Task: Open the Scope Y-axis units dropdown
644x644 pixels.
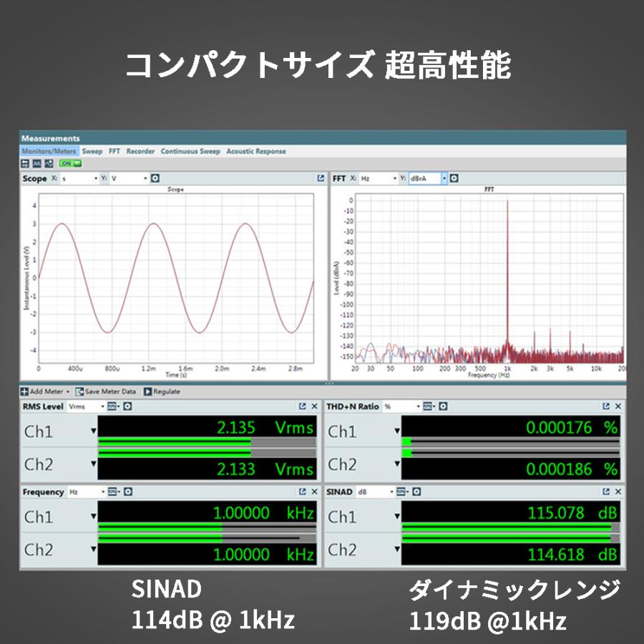Action: (x=145, y=178)
